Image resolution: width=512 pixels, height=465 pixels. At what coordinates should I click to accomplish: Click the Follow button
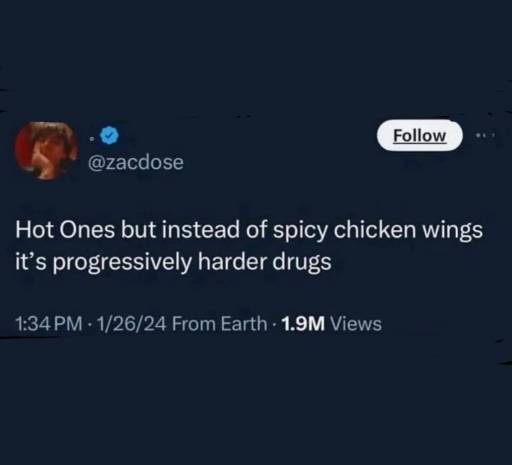pos(420,136)
